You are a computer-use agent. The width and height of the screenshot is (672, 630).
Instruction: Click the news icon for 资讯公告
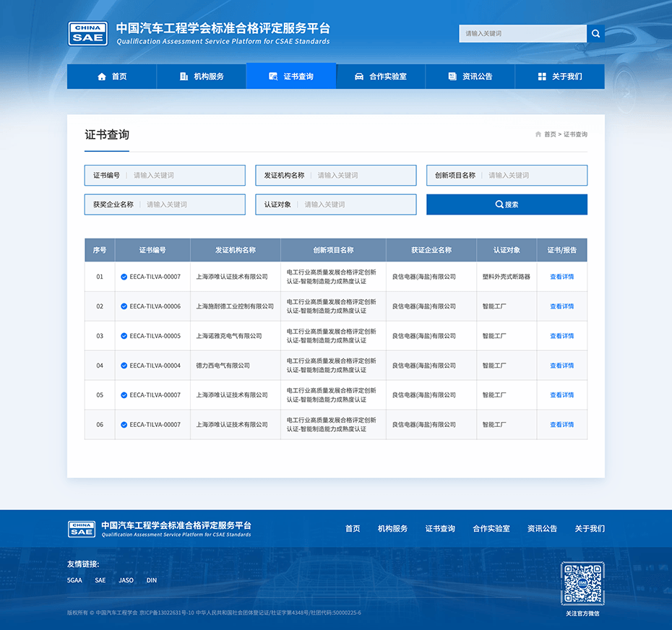click(x=452, y=77)
